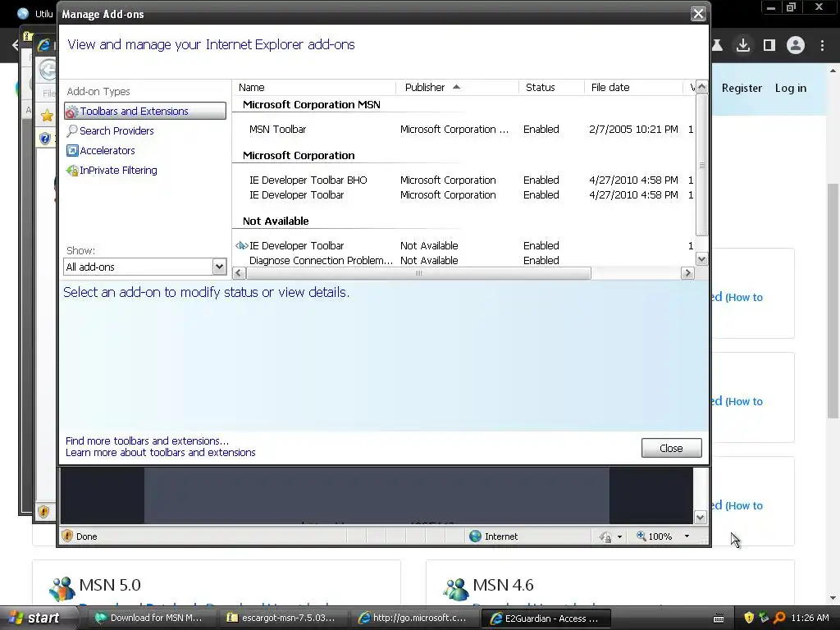Select Toolbars and Extensions add-on type

tap(144, 111)
